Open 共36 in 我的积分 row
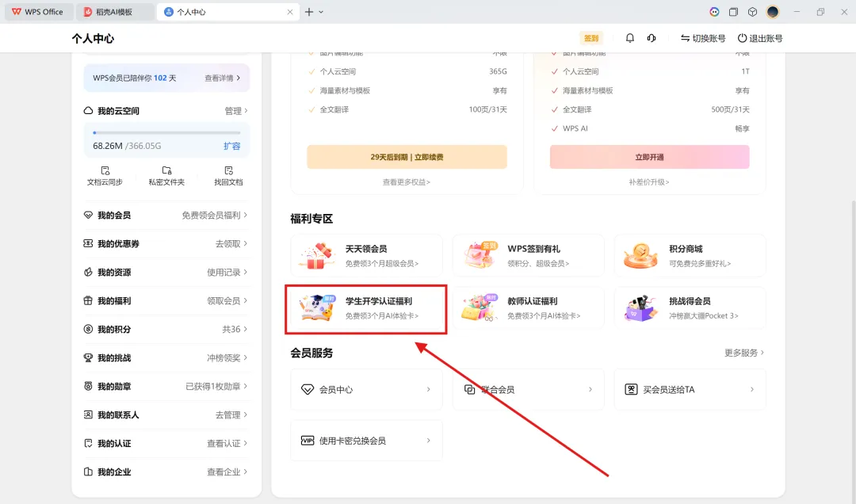The image size is (856, 504). pyautogui.click(x=235, y=329)
